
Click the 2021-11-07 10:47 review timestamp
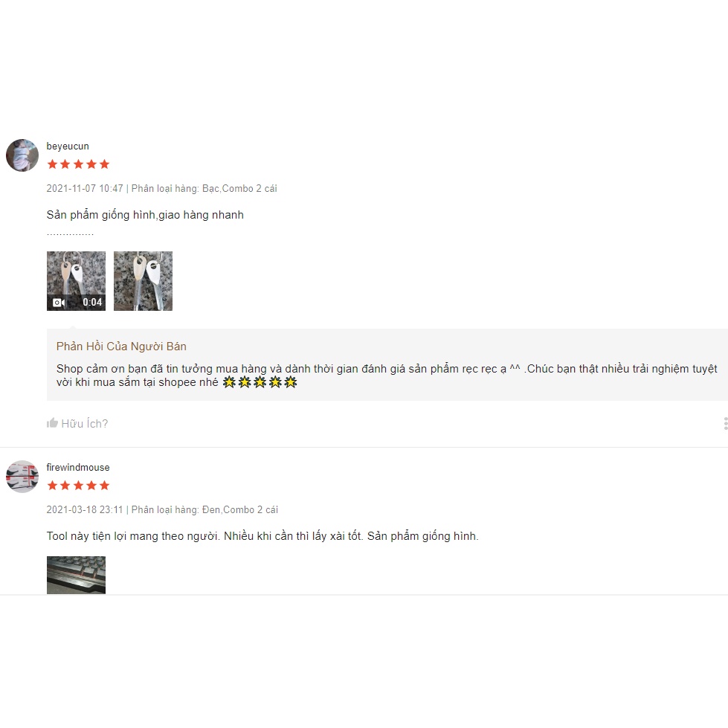tap(85, 188)
